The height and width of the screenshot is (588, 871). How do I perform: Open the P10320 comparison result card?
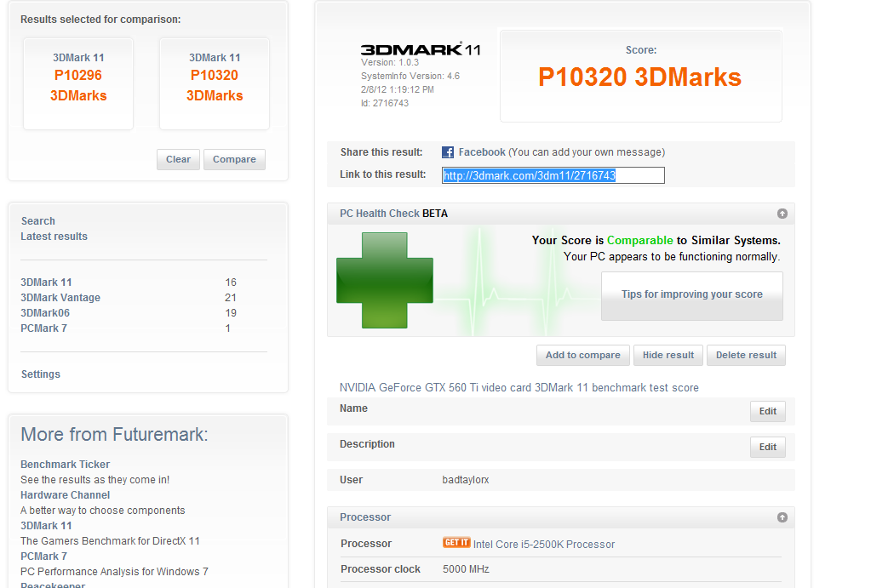pos(215,84)
